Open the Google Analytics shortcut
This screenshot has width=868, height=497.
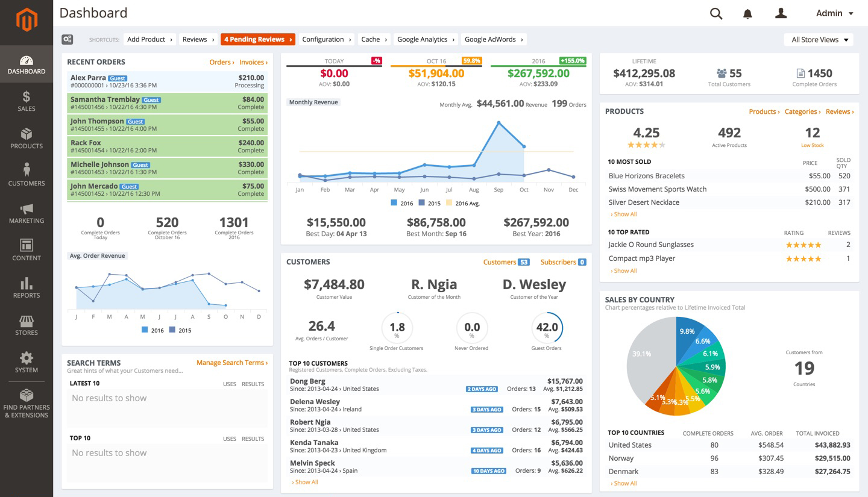[426, 39]
